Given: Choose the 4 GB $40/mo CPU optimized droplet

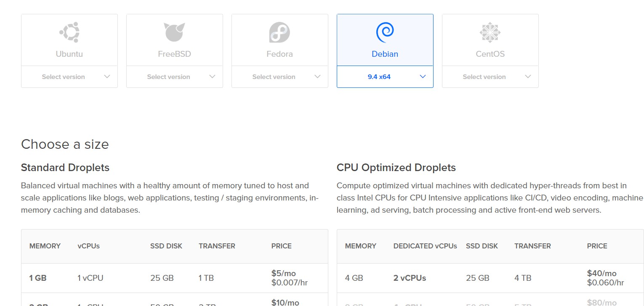Looking at the screenshot, I should pos(490,278).
